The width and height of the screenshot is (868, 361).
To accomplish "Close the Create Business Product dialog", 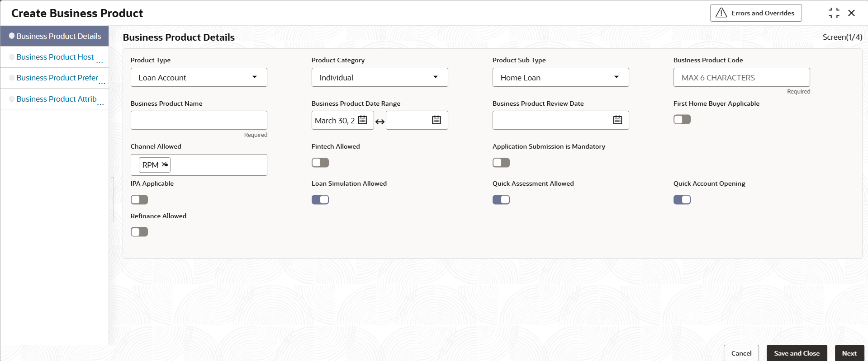I will click(852, 13).
